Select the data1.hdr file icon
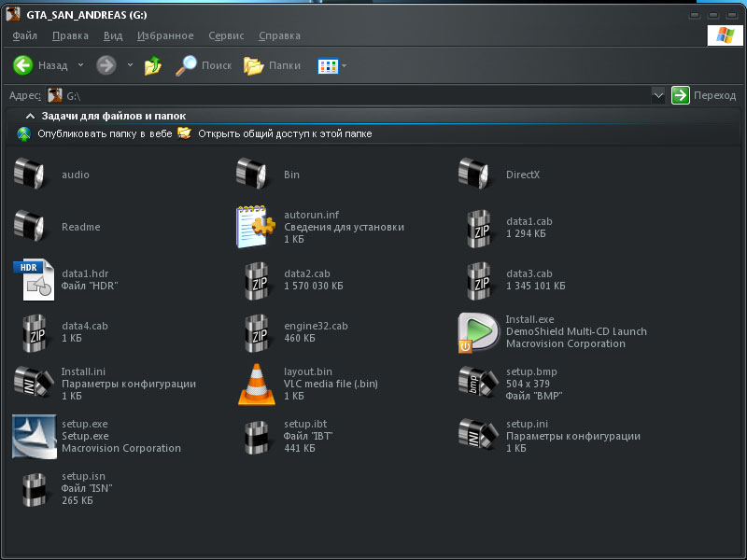Viewport: 747px width, 560px height. pos(34,279)
